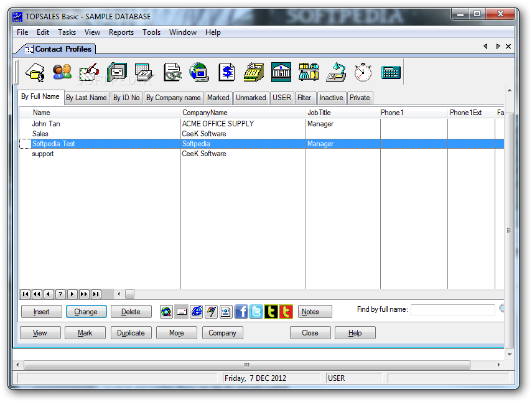This screenshot has width=532, height=402.
Task: Click the red background t icon
Action: tap(286, 311)
